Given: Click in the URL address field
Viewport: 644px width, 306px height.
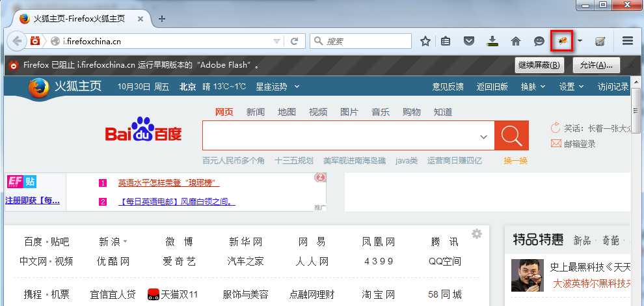Looking at the screenshot, I should [165, 41].
